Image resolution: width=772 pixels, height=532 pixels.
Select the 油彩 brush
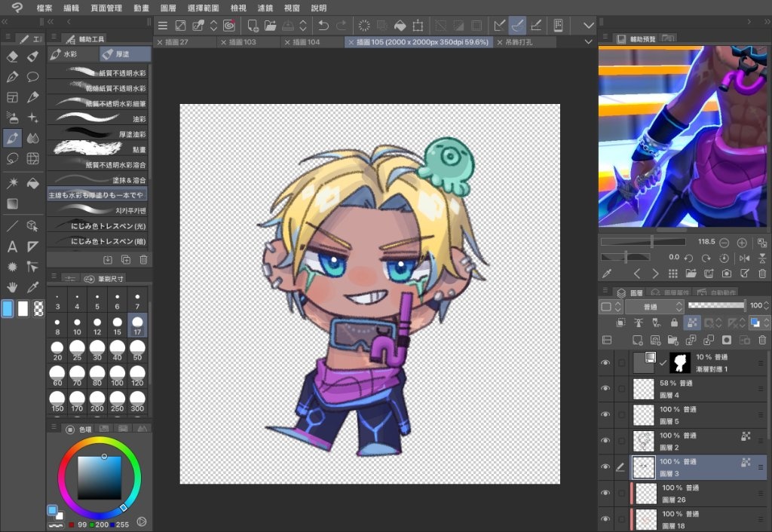(x=98, y=118)
